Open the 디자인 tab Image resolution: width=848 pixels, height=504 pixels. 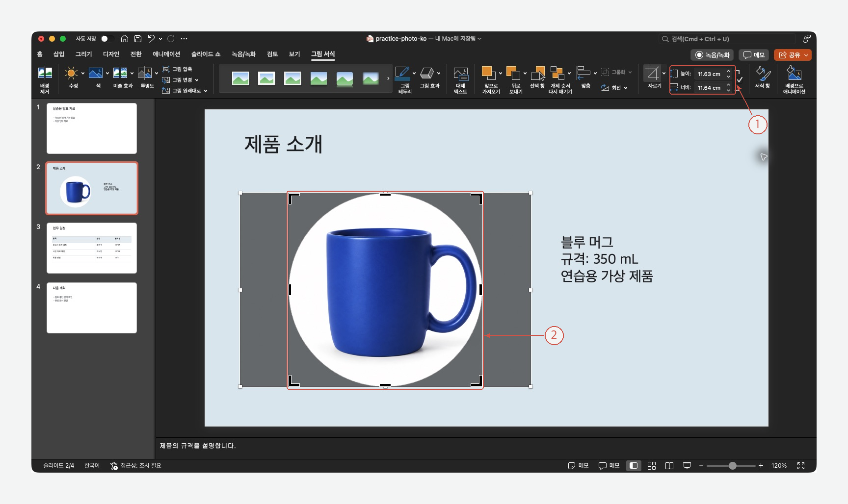[x=111, y=54]
